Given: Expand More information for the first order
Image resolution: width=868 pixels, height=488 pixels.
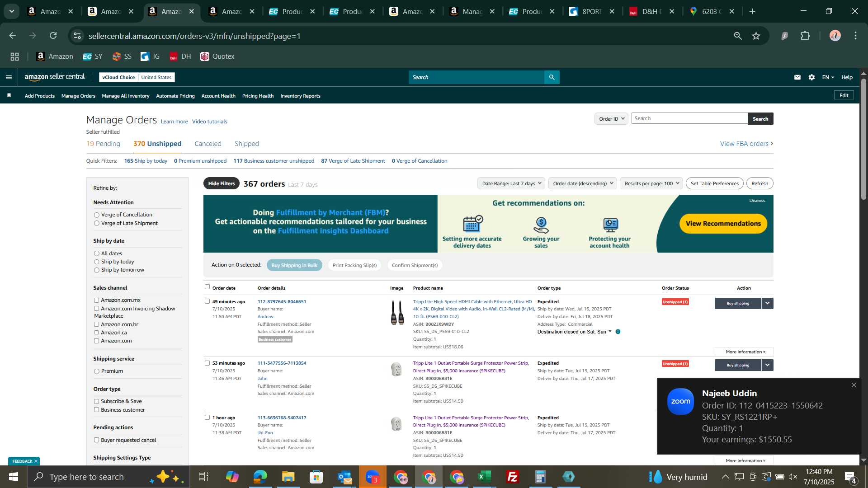Looking at the screenshot, I should click(744, 352).
